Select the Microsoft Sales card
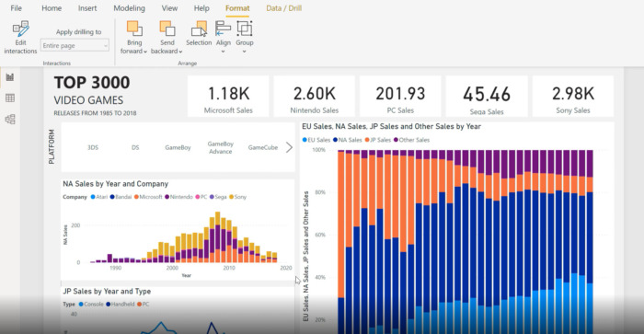Screen dimensions: 644x334 [228, 96]
